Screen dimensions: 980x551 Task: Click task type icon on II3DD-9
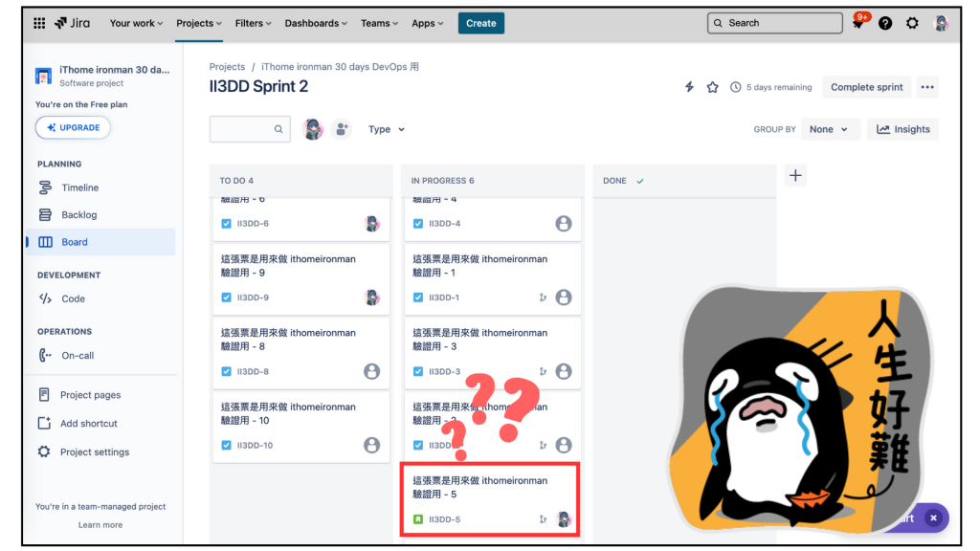(x=226, y=298)
